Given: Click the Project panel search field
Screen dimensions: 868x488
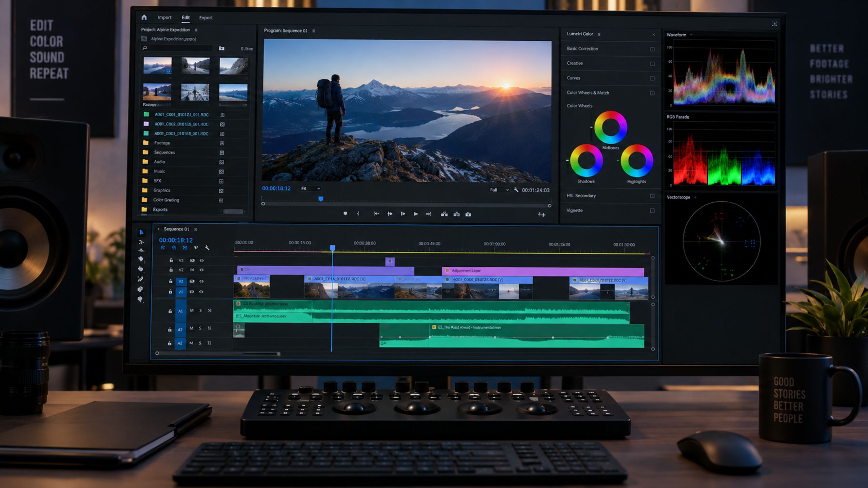Looking at the screenshot, I should tap(177, 48).
